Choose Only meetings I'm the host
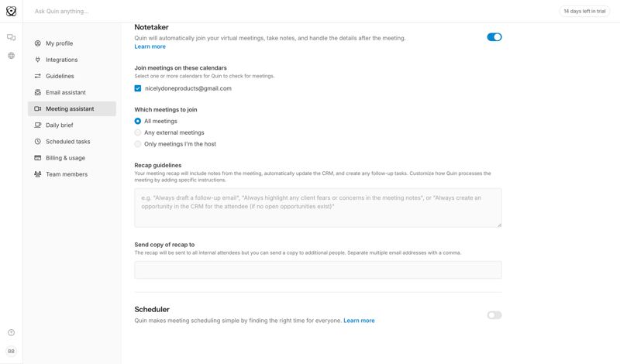The image size is (620, 364). click(138, 144)
